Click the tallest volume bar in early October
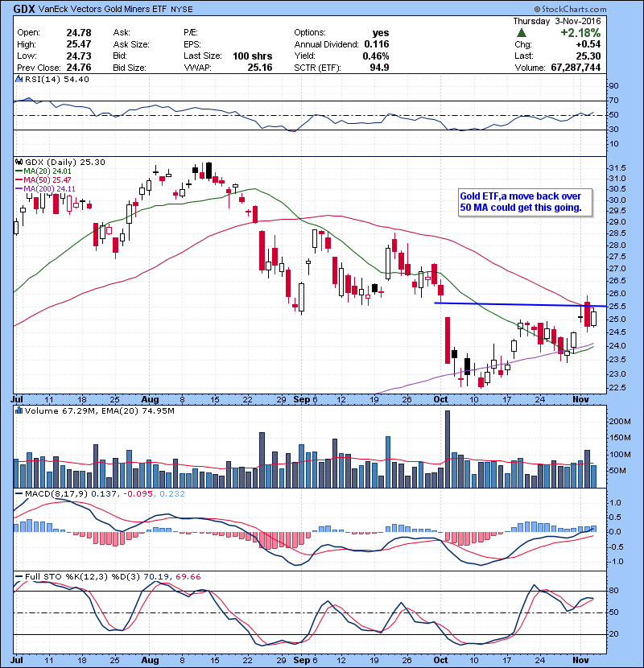Viewport: 644px width, 668px height. coord(448,449)
